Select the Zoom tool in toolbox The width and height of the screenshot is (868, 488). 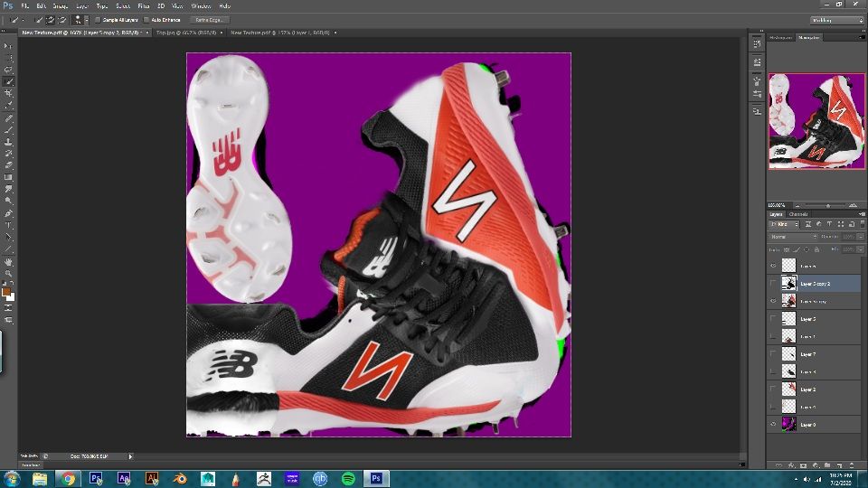click(x=8, y=273)
